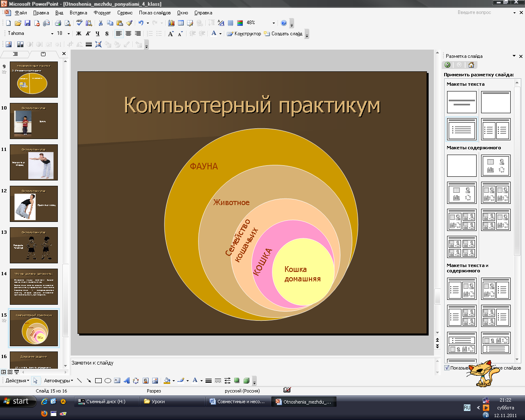Select the Rectangle drawing tool
The width and height of the screenshot is (525, 420).
click(98, 381)
